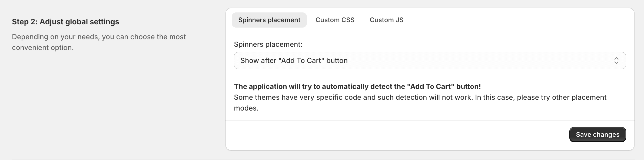Screen dimensions: 644x160
Task: Open the Spinners placement dropdown
Action: coord(430,61)
